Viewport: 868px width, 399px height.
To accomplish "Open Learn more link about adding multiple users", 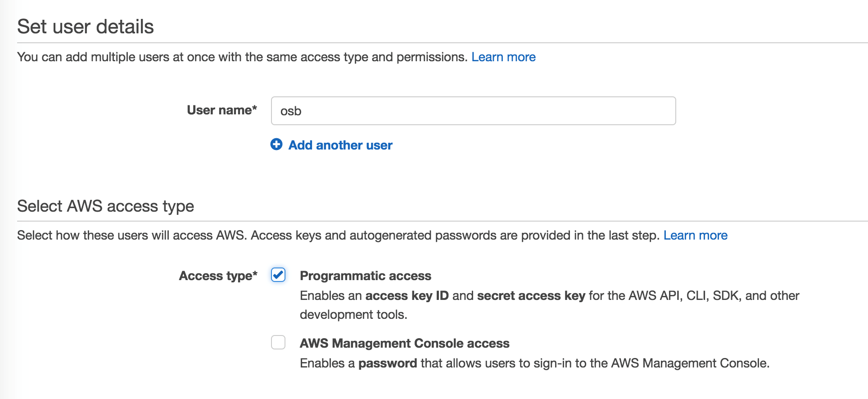I will (x=503, y=57).
